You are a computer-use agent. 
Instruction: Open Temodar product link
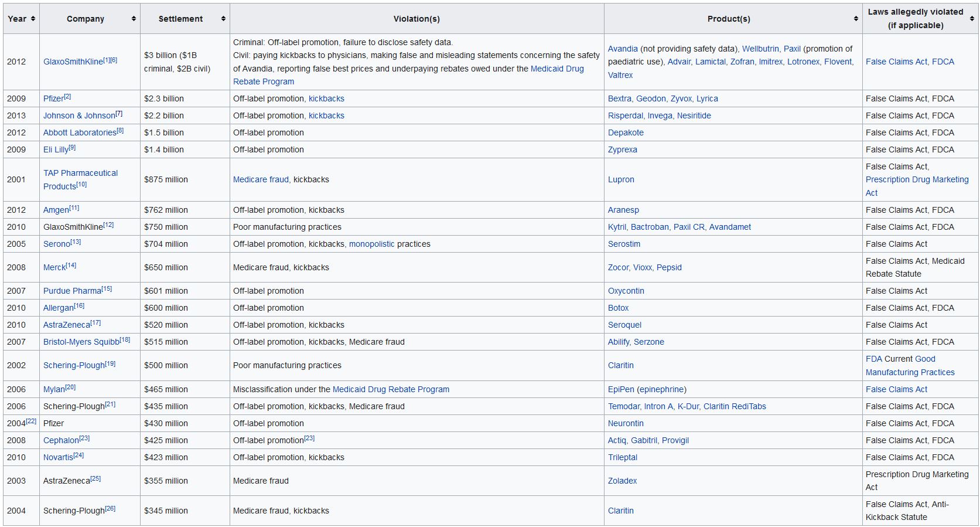tap(624, 406)
